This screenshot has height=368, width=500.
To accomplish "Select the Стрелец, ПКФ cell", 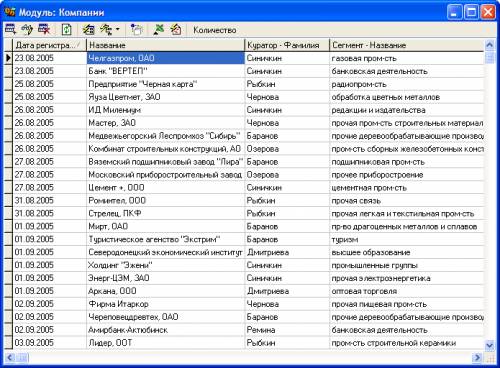I will [x=166, y=213].
